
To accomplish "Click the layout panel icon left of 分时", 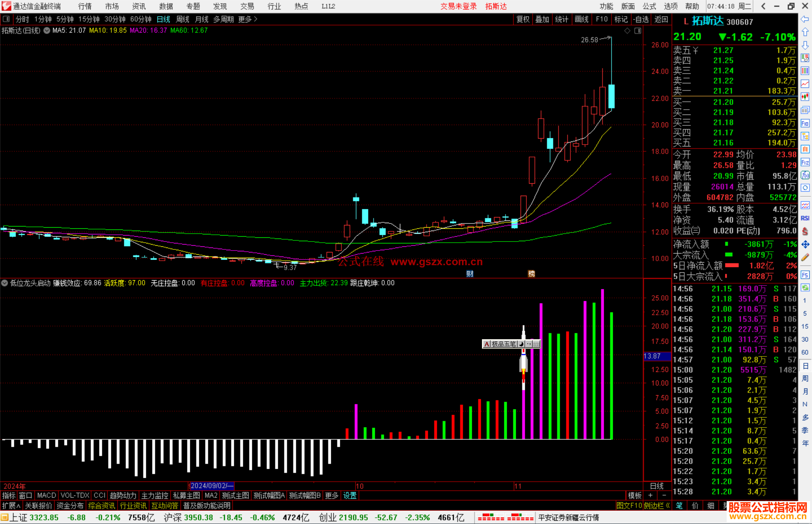I will click(x=6, y=19).
